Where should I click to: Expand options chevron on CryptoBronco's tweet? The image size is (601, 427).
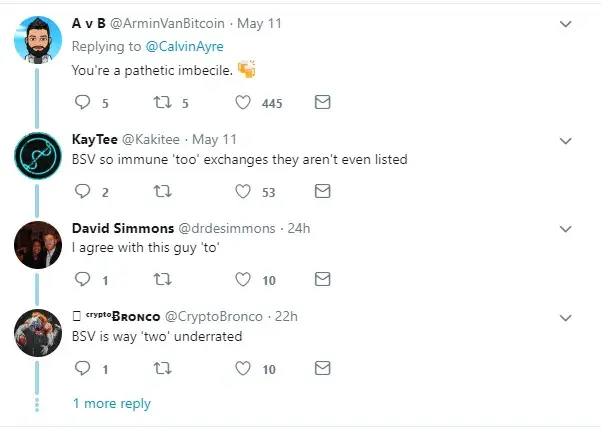(565, 318)
